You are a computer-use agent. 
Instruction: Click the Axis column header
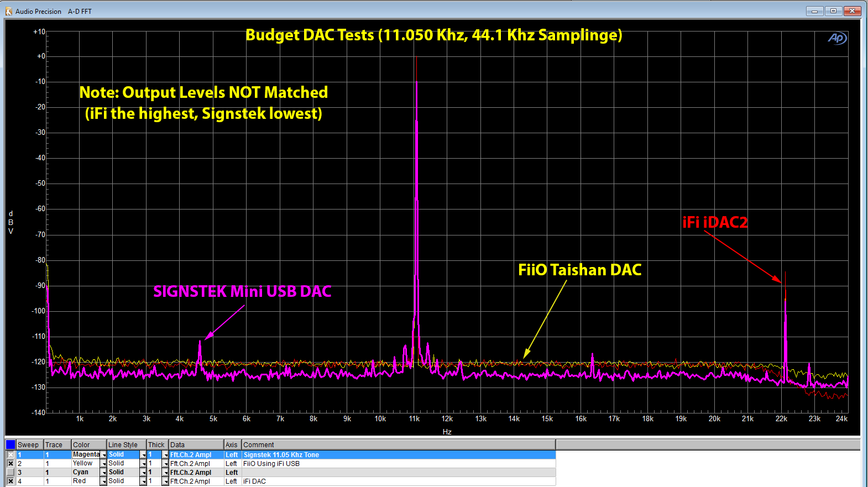coord(233,444)
